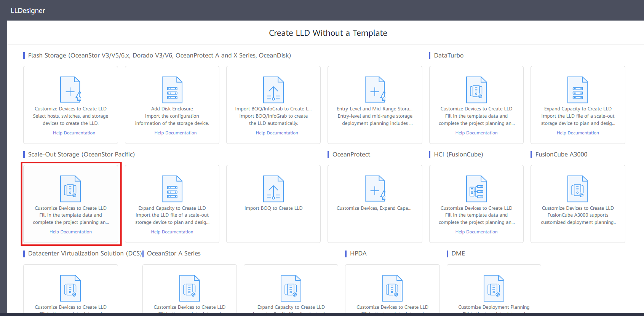Click the HPDA Customize Devices card icon
The height and width of the screenshot is (316, 644).
click(392, 288)
